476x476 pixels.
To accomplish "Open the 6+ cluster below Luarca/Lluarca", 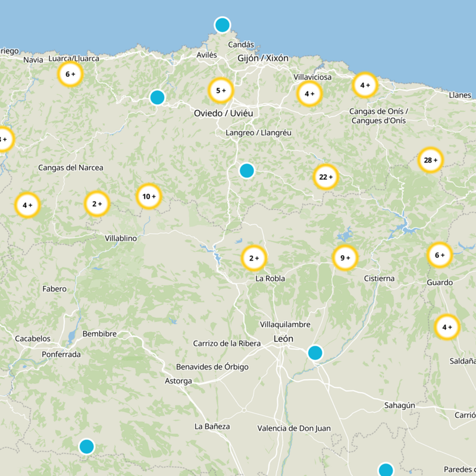I will 70,74.
